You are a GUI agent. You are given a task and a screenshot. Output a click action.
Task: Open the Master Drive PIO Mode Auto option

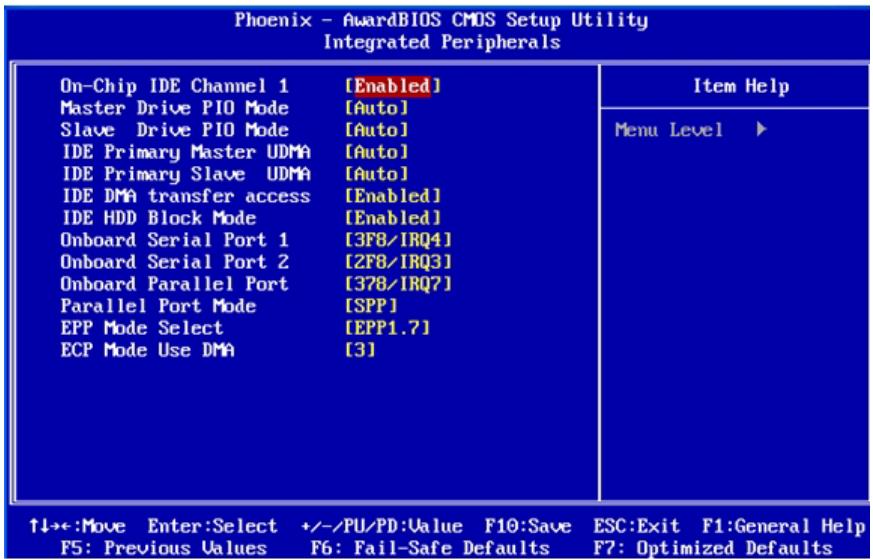376,108
